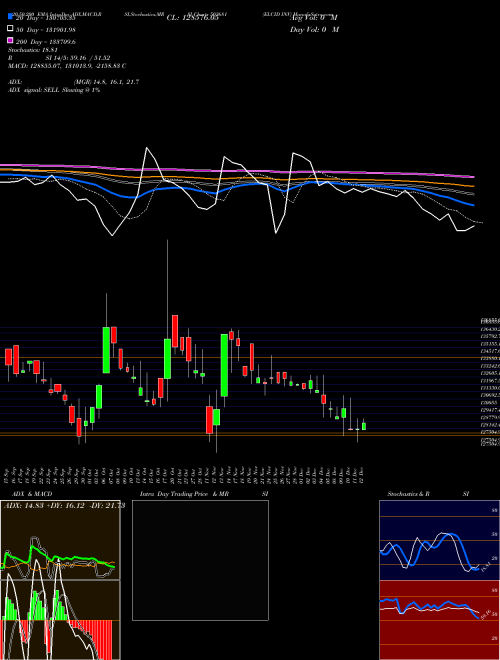Click the magenta 200 Day EMA legend swatch

pyautogui.click(x=10, y=41)
